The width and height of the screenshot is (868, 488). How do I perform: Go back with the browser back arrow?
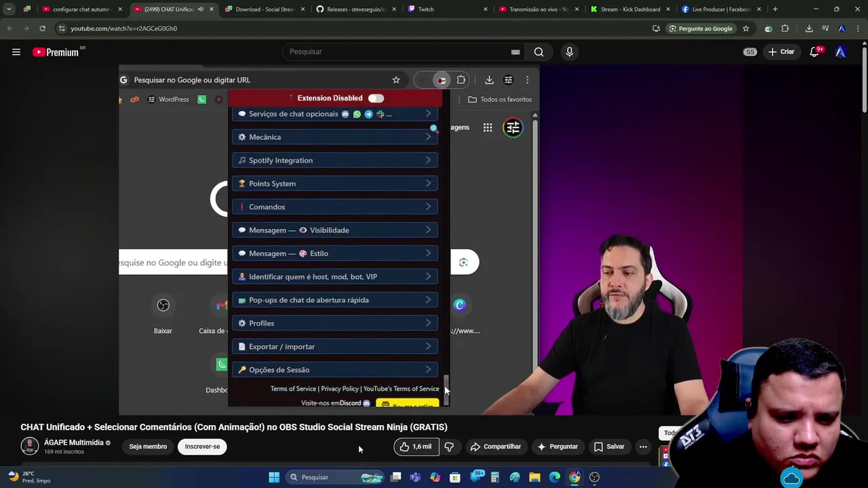tap(10, 28)
